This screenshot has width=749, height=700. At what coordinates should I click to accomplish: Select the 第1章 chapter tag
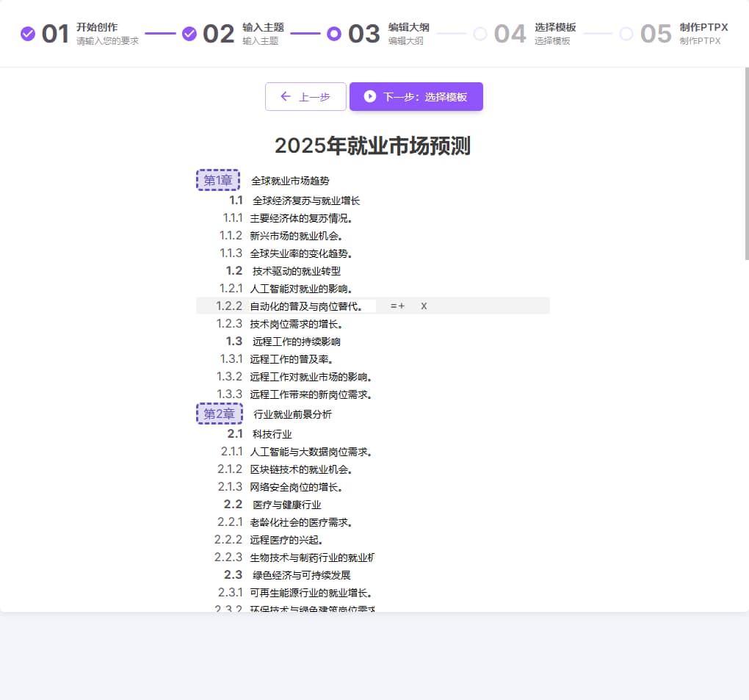tap(218, 180)
